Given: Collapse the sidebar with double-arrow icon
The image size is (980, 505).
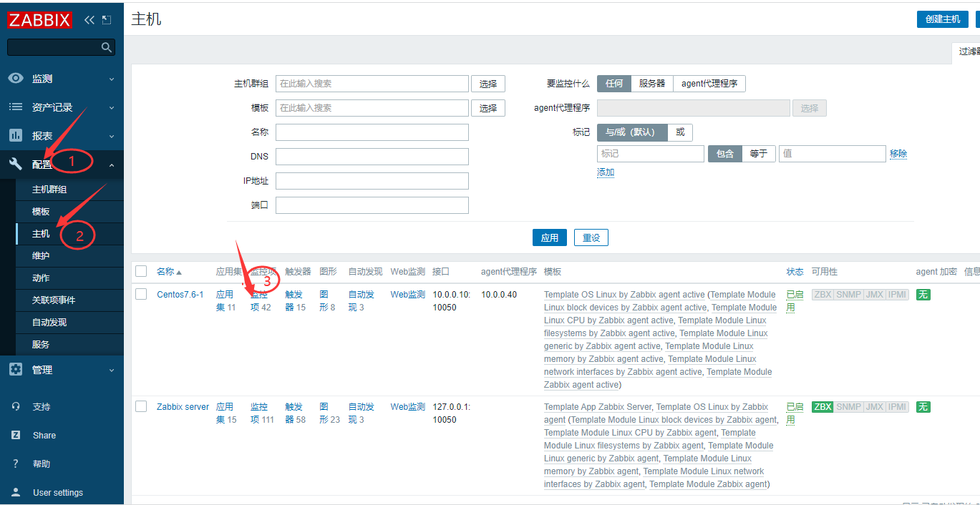Looking at the screenshot, I should pos(89,19).
